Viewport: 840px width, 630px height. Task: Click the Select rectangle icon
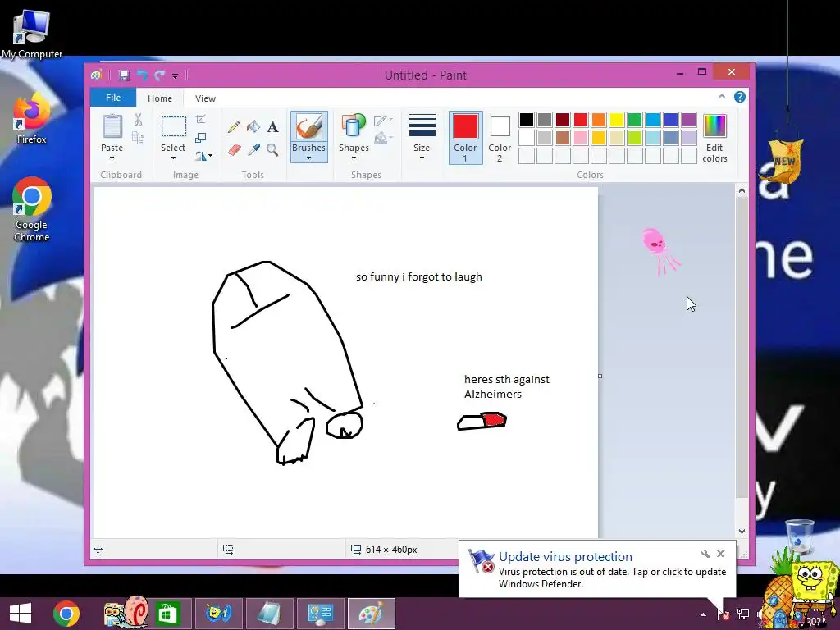pos(174,127)
